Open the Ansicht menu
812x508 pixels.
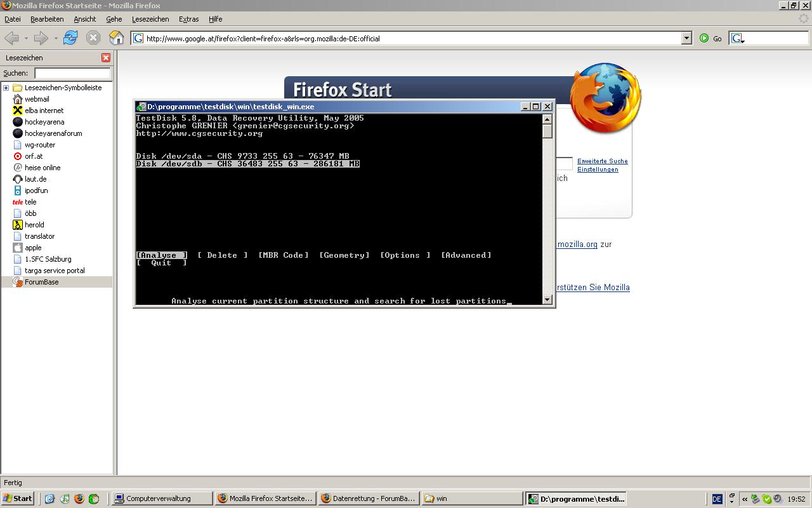coord(84,19)
